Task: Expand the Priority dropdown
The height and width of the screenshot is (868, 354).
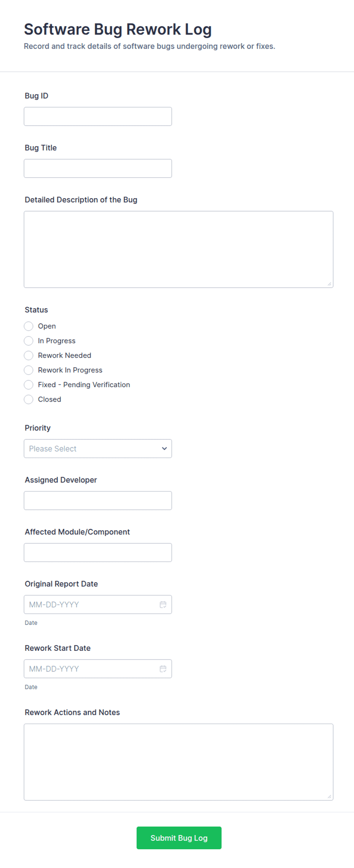Action: click(98, 448)
